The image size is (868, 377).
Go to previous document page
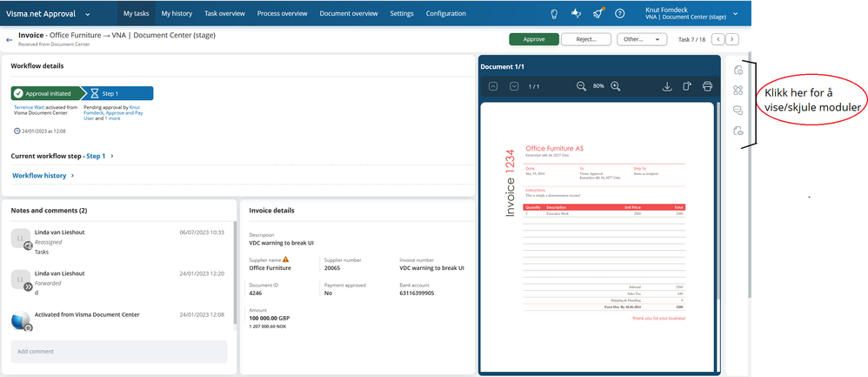pos(493,86)
